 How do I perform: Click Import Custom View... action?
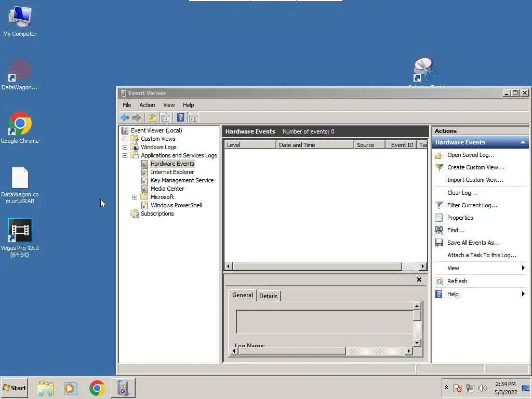click(x=475, y=180)
